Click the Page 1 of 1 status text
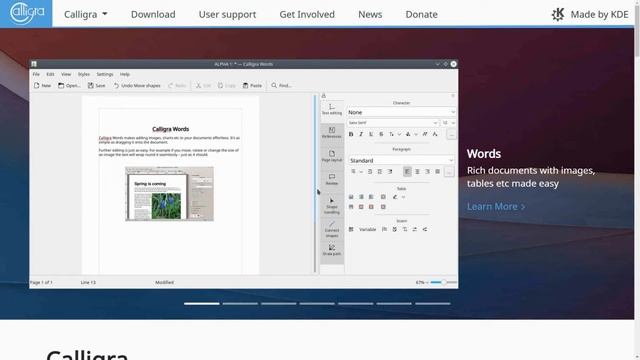The height and width of the screenshot is (360, 640). 41,282
